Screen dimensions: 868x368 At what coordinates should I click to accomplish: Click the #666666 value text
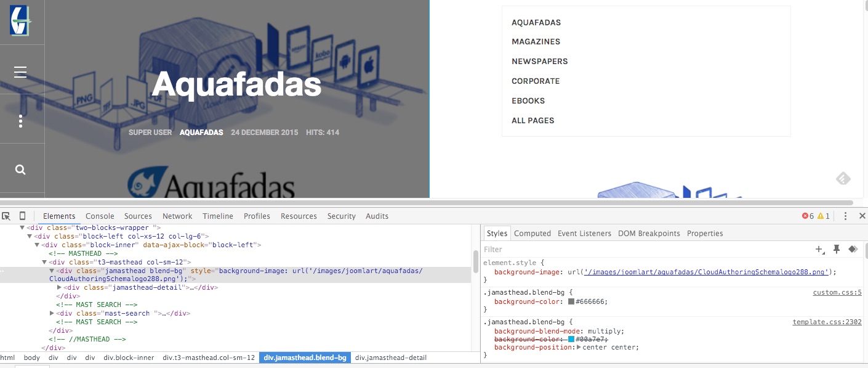click(591, 301)
